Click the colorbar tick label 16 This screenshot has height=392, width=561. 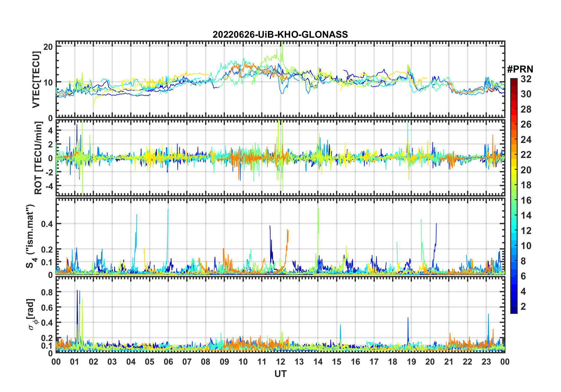pos(526,200)
